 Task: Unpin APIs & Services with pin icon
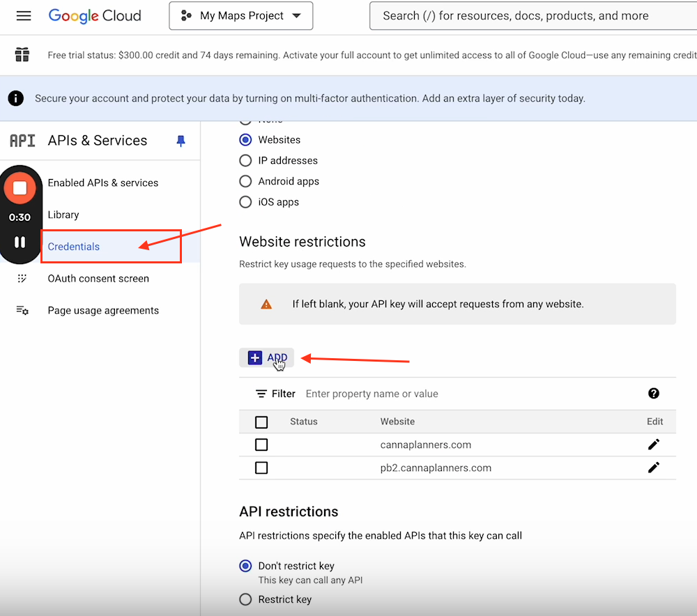(181, 141)
